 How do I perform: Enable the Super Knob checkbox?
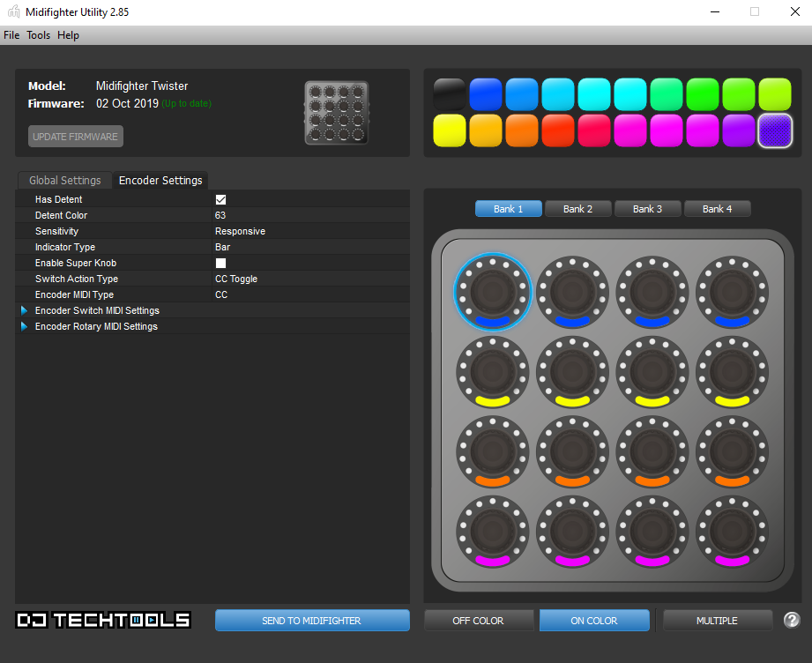click(x=220, y=263)
